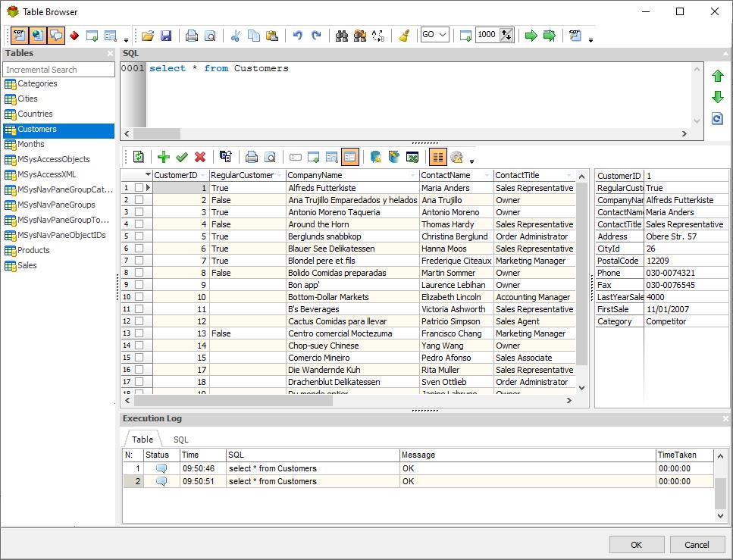Click the Find Next binoculars icon

click(360, 36)
